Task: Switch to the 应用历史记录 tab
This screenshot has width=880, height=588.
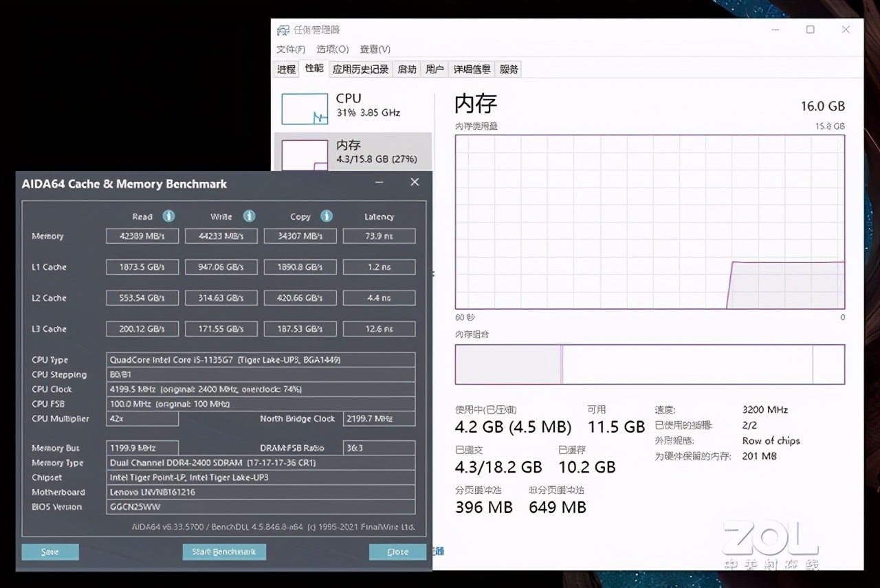Action: pos(361,69)
